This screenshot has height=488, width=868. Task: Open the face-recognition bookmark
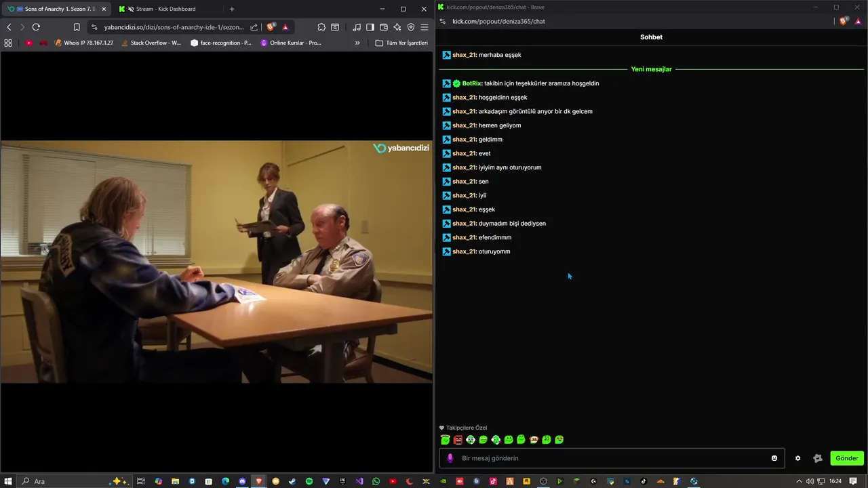point(221,43)
